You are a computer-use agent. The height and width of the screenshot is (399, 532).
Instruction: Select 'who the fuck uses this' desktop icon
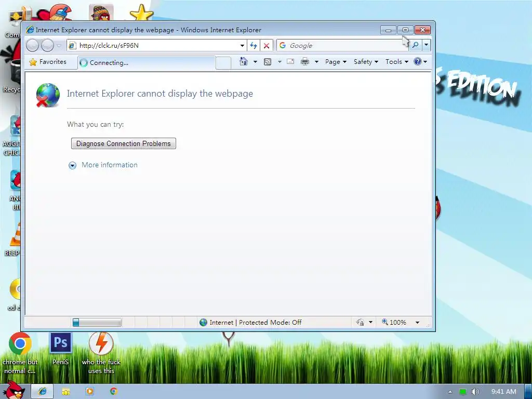coord(101,353)
